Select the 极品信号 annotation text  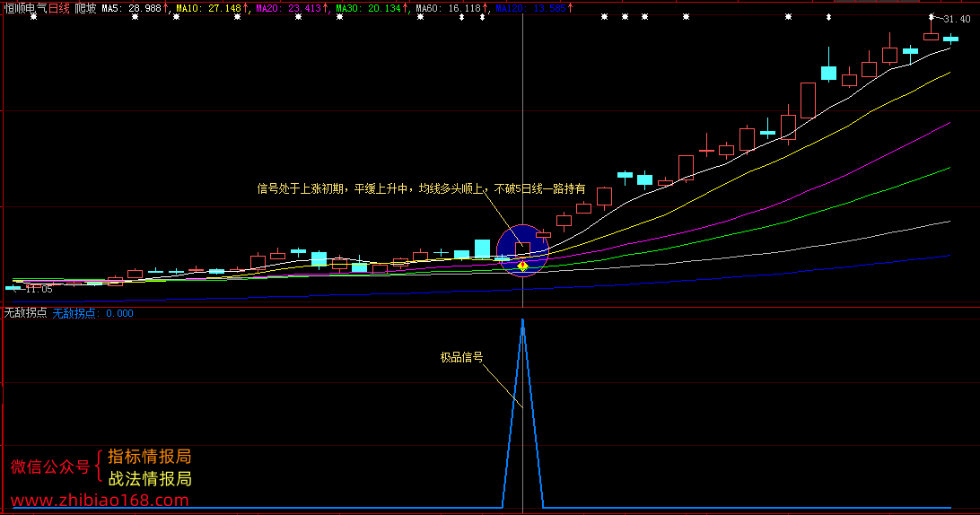click(x=461, y=357)
